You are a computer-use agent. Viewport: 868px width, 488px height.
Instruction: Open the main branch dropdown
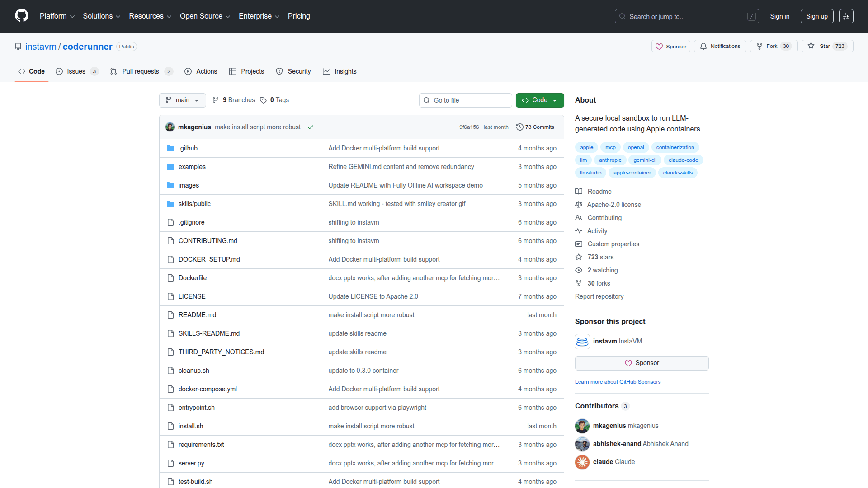182,100
